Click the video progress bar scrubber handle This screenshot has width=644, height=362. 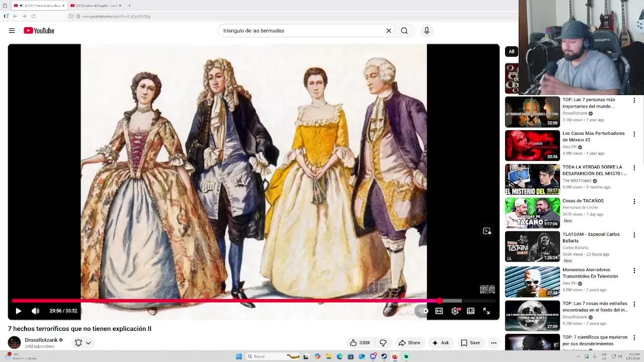(x=439, y=301)
